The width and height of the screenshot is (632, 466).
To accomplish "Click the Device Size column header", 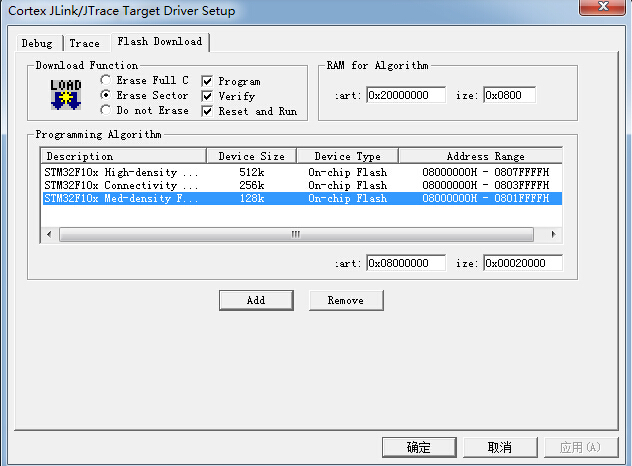I will 252,156.
